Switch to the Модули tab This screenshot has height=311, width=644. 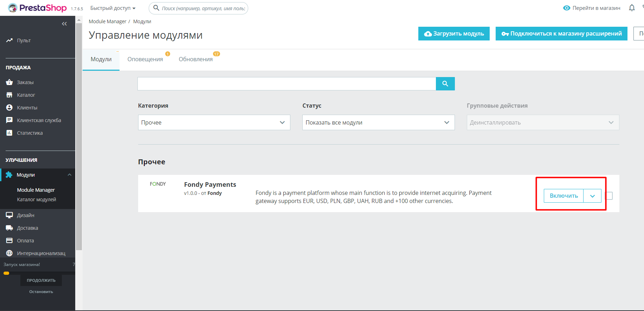tap(101, 59)
